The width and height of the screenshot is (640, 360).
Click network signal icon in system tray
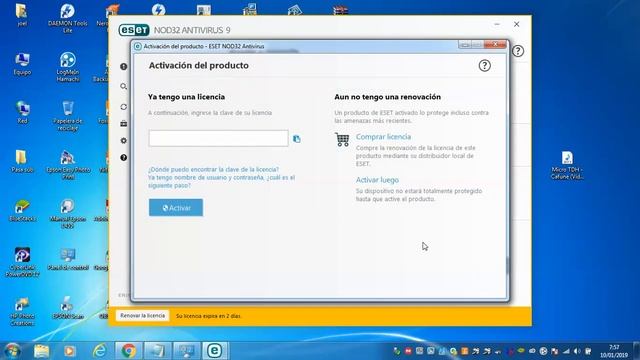click(566, 351)
